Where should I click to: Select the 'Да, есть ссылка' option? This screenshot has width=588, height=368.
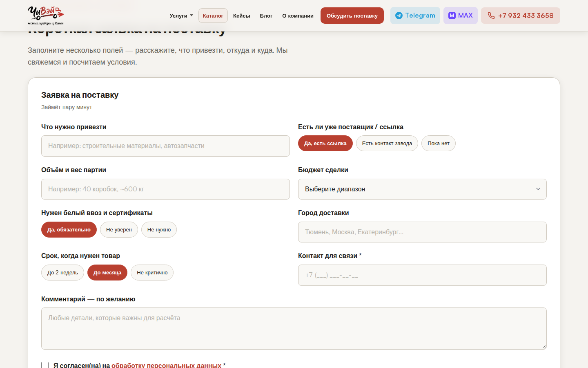click(x=325, y=144)
